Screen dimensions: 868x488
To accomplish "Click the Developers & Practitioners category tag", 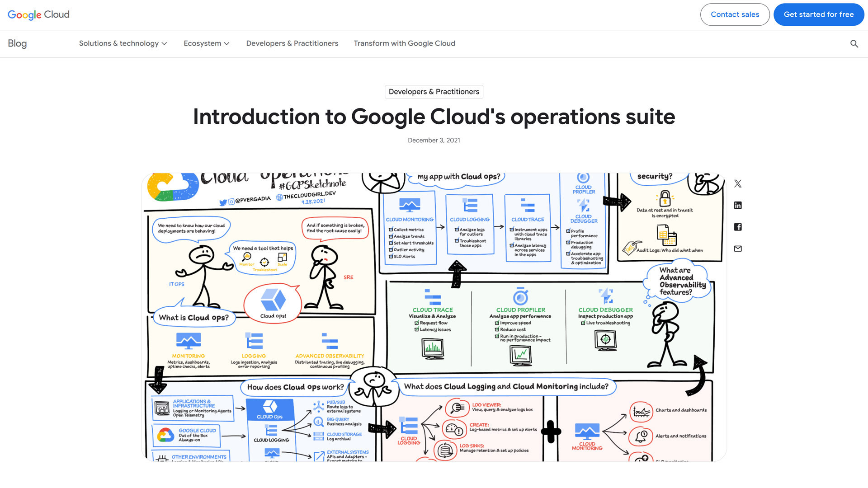I will click(x=434, y=92).
